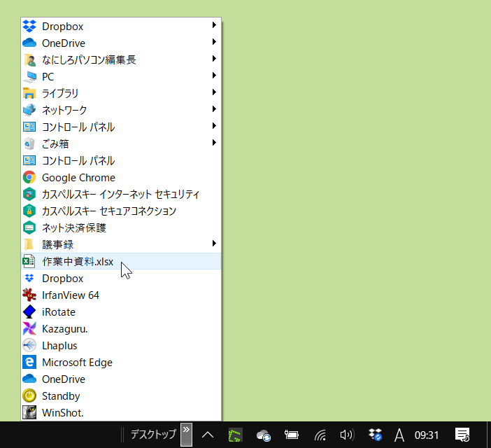Click the green tray icon on taskbar
Viewport: 491px width, 448px height.
click(235, 435)
